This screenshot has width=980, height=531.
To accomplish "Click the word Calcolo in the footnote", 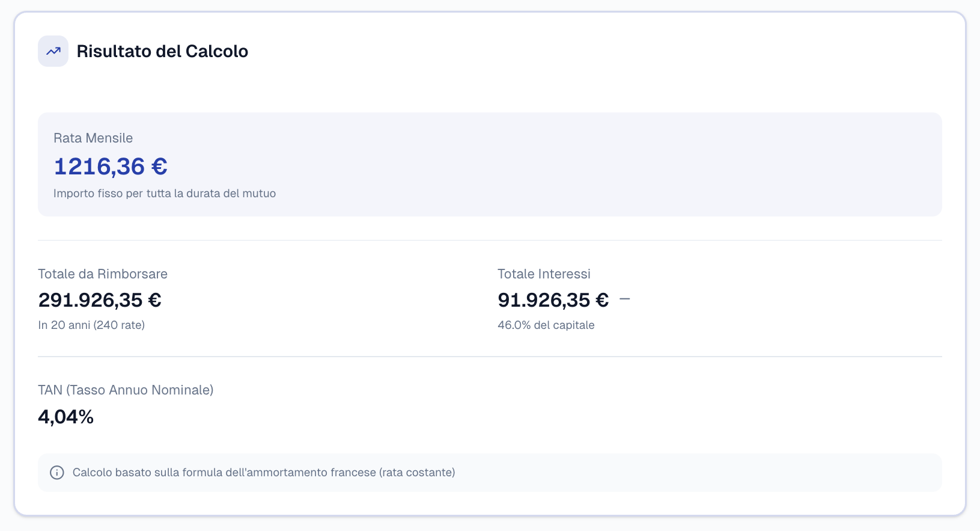I will tap(92, 473).
